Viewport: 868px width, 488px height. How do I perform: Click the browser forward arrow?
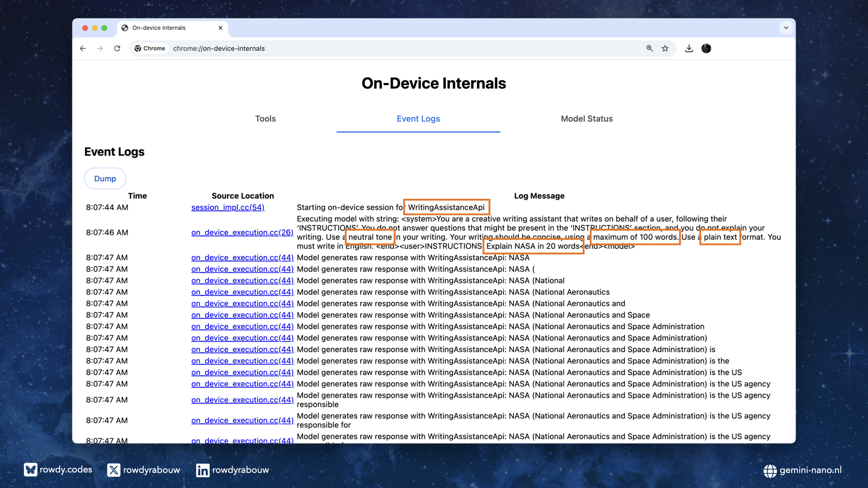pyautogui.click(x=100, y=48)
